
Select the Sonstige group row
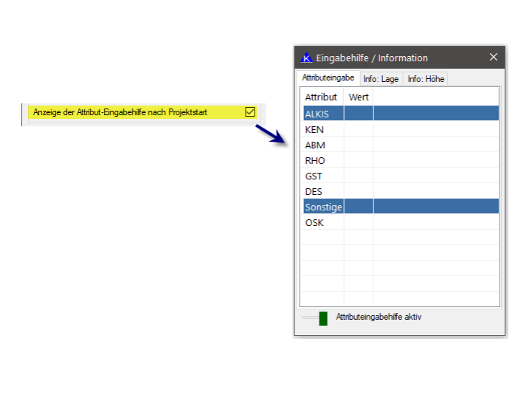coord(322,207)
